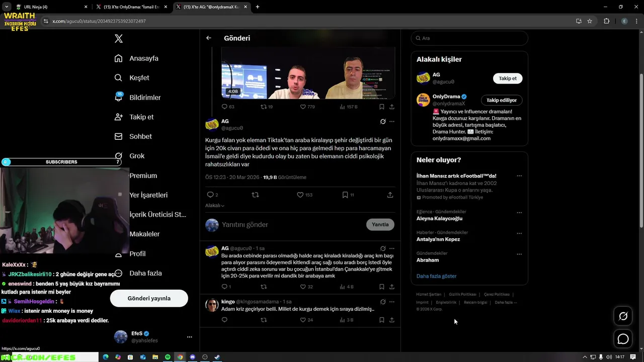Bookmark this page star icon
Screen dimensions: 644x362
[x=590, y=21]
